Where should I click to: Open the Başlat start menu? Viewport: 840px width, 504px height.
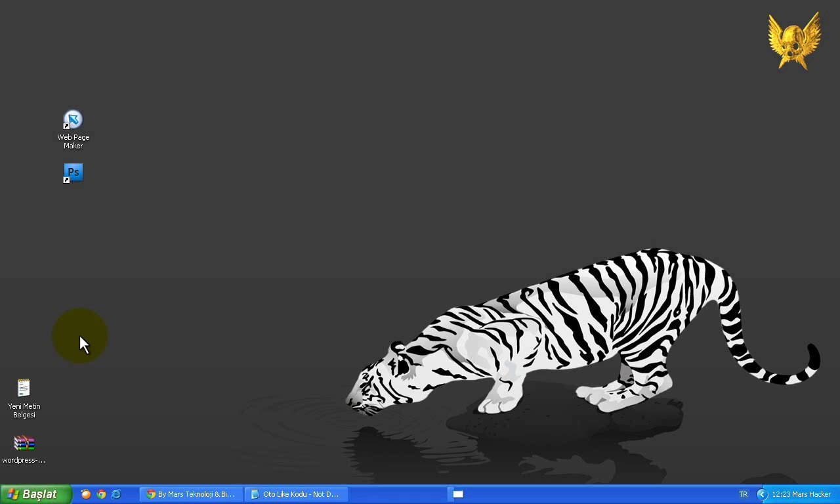pyautogui.click(x=35, y=494)
